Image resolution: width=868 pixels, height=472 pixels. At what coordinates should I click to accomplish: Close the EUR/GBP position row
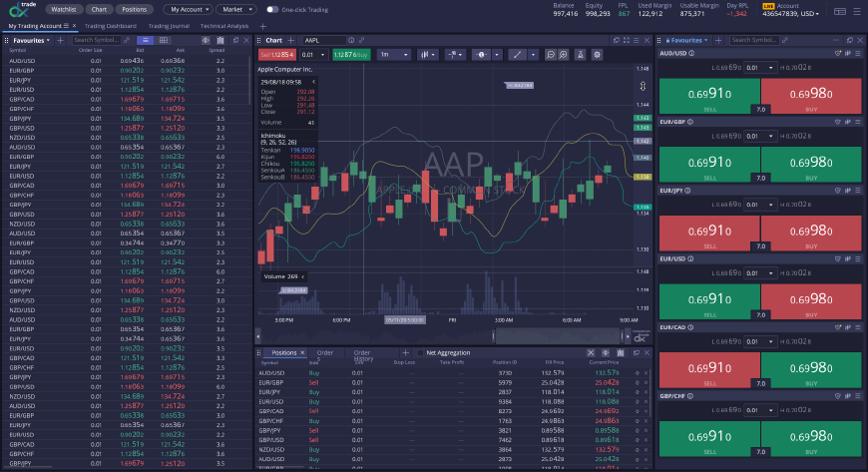click(647, 383)
